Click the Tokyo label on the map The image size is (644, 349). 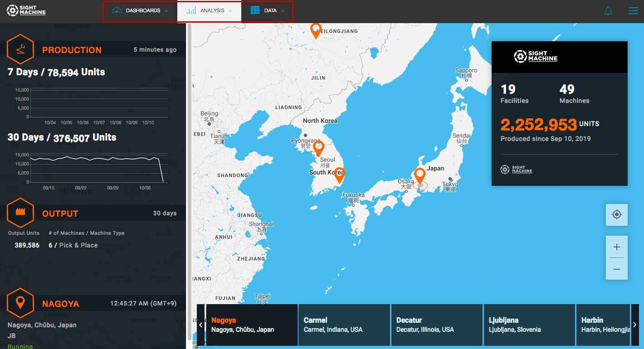coord(450,187)
